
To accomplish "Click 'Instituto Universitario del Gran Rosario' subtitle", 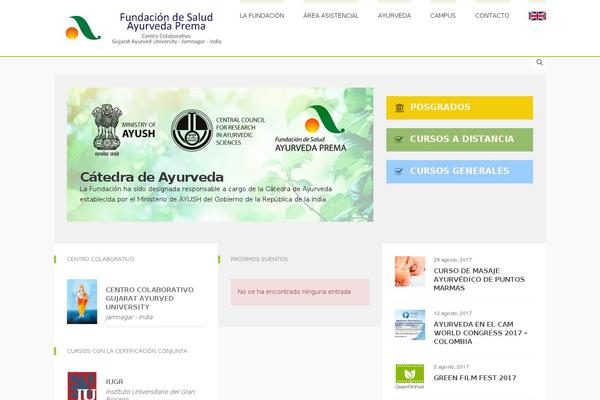I will click(150, 395).
